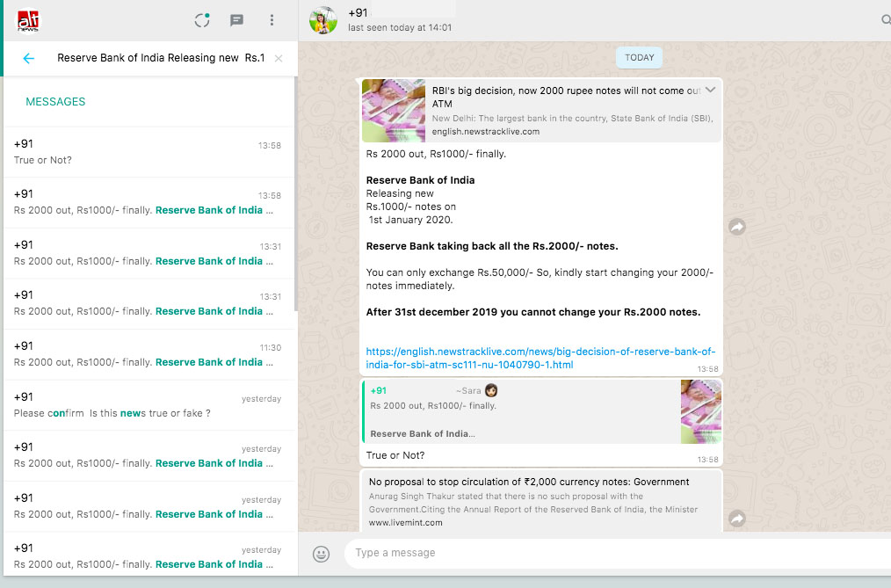This screenshot has width=891, height=588.
Task: Clear the search query with the X
Action: [x=279, y=58]
